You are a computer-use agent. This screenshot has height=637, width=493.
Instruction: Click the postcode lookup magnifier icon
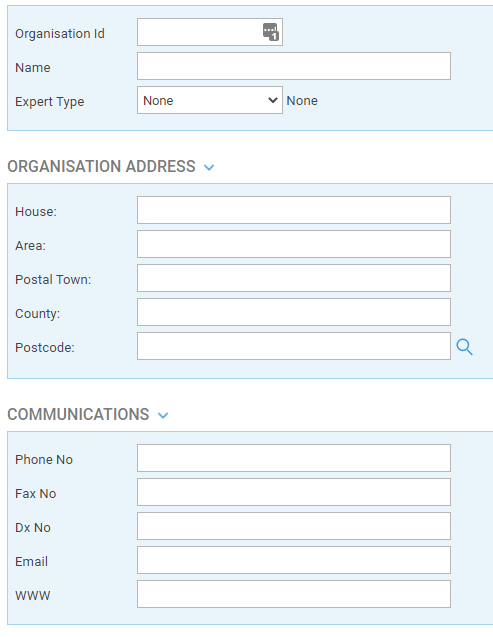pos(464,347)
